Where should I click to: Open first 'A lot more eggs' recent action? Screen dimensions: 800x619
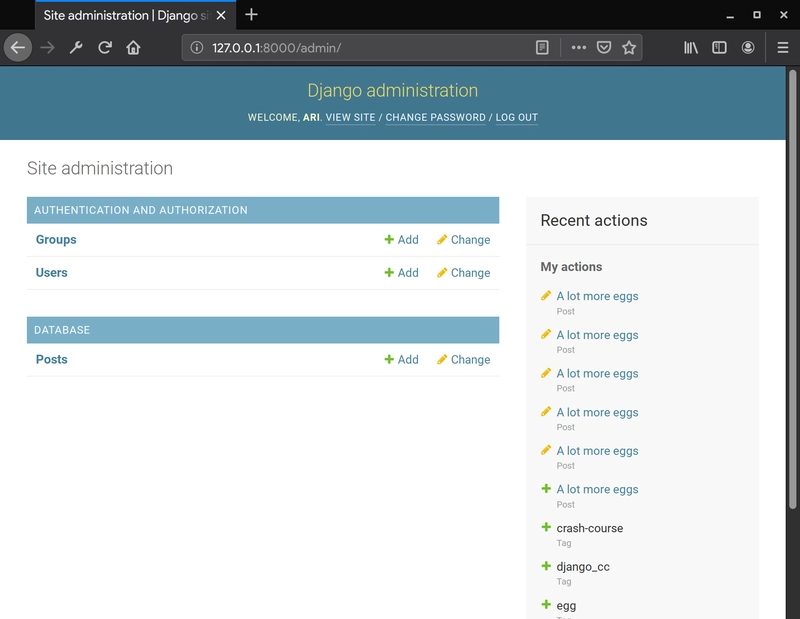tap(597, 296)
